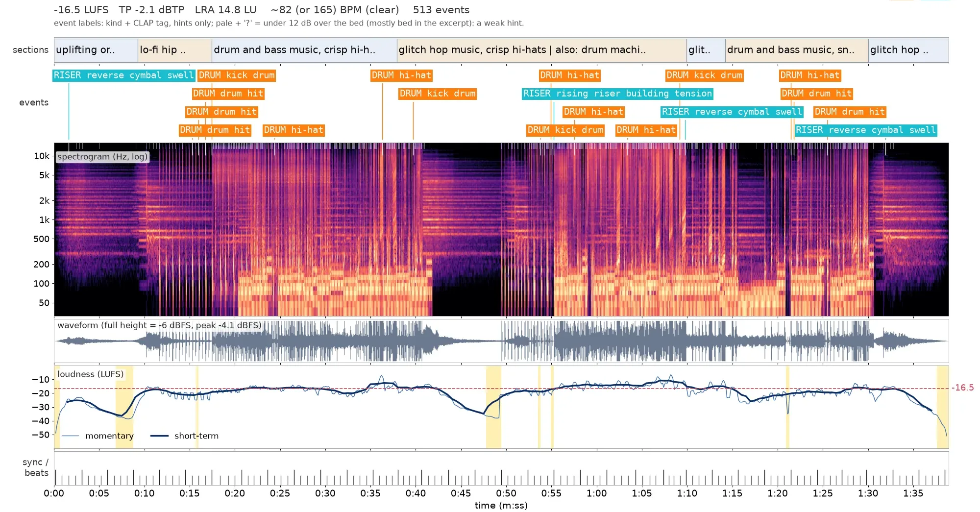
Task: Click the '1k' spectrogram frequency tick
Action: [x=45, y=220]
